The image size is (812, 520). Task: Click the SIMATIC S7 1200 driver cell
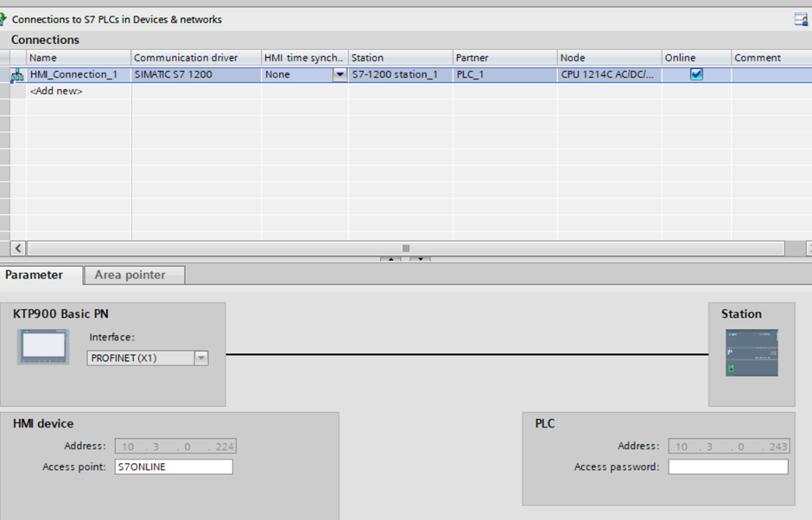pos(196,74)
